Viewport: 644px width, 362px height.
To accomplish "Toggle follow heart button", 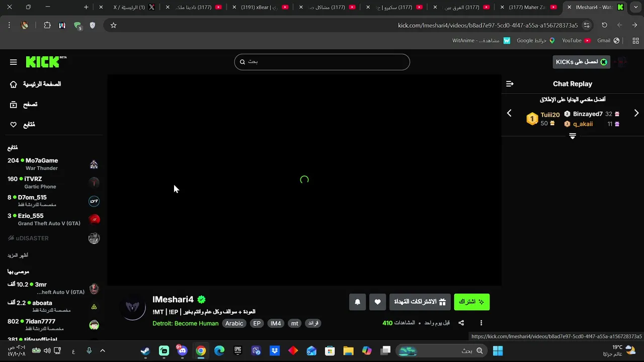I will (x=378, y=302).
